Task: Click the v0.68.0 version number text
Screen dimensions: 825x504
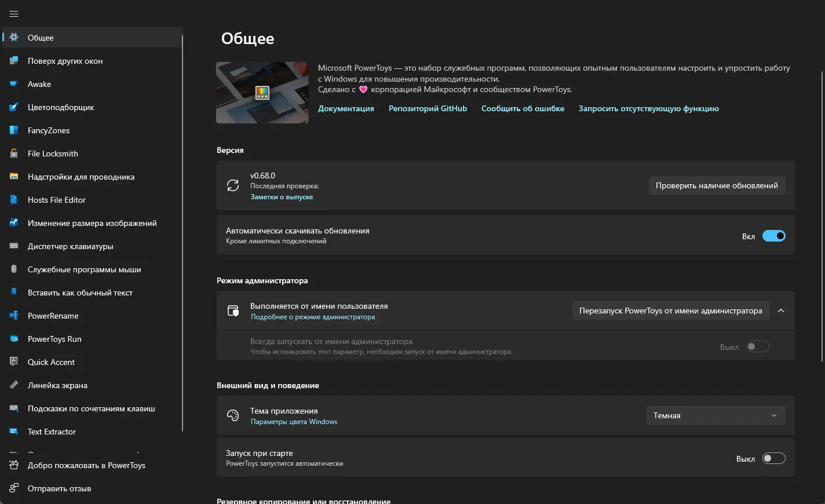Action: click(262, 176)
